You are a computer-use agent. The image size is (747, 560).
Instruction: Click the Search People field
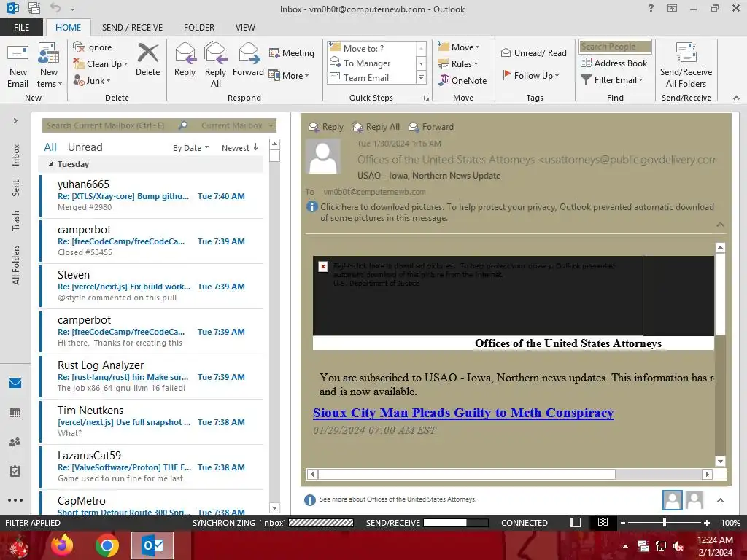pos(615,47)
